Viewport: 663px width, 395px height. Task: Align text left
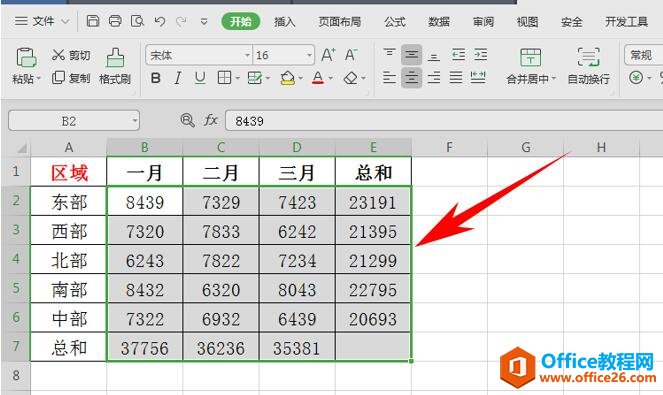click(x=389, y=77)
